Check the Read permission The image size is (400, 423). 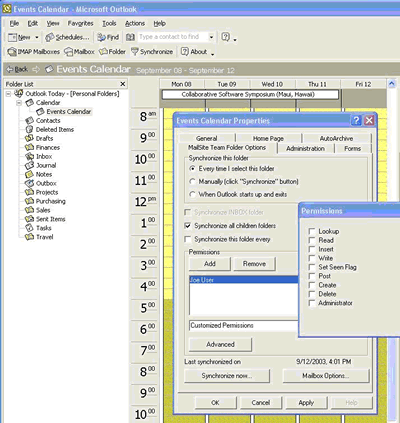pyautogui.click(x=312, y=240)
